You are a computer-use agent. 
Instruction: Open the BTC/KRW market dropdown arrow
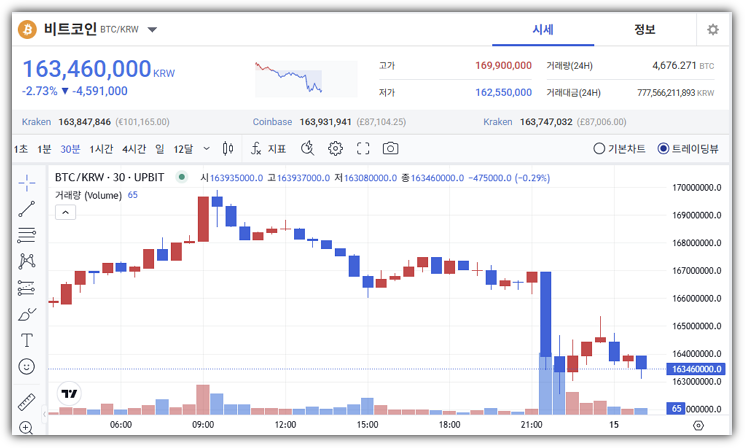point(152,29)
